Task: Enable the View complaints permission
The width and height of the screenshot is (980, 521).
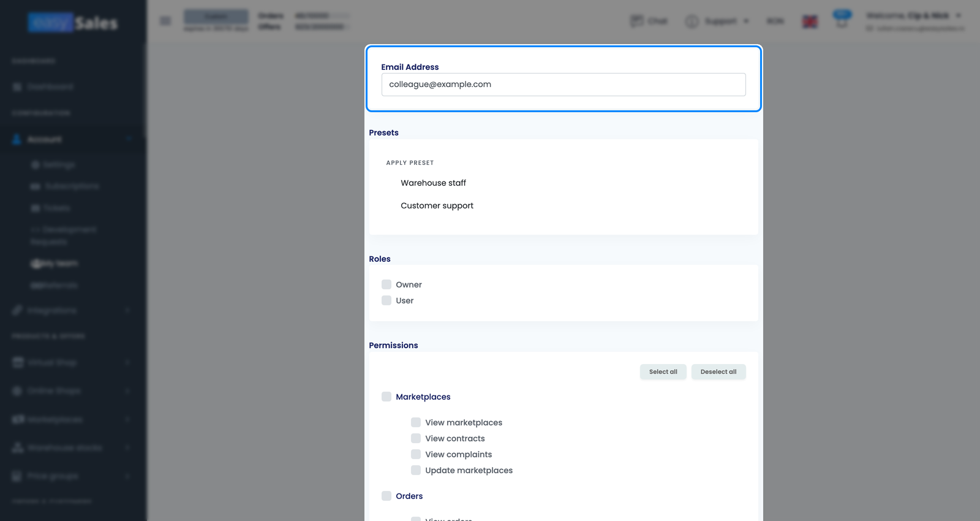Action: tap(416, 454)
